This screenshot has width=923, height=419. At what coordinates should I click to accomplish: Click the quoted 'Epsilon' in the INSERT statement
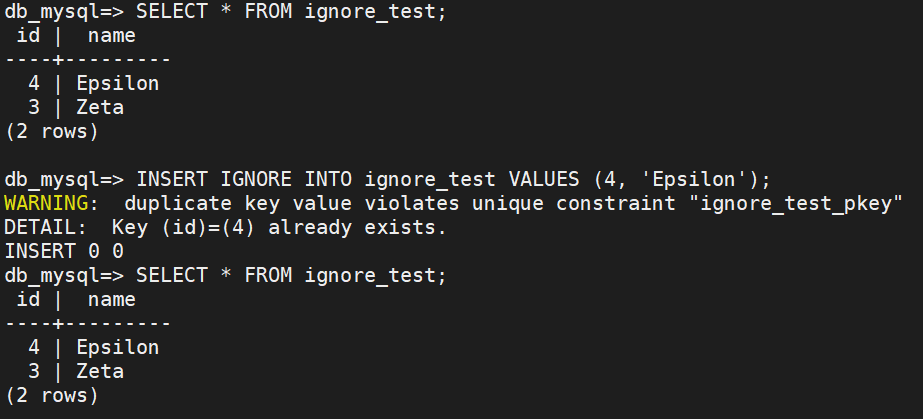[694, 180]
